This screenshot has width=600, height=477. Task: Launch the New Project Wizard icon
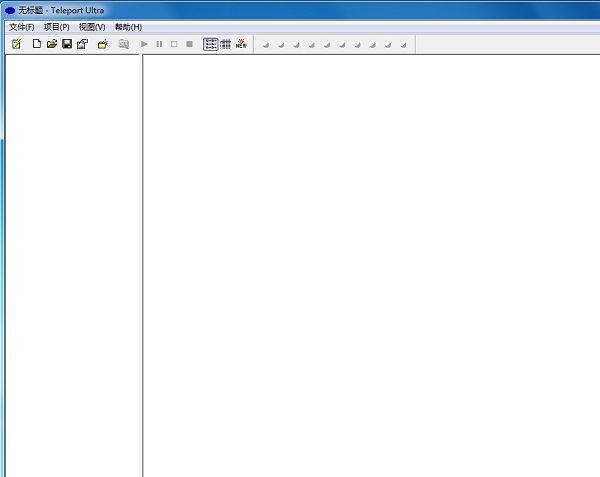click(x=16, y=44)
